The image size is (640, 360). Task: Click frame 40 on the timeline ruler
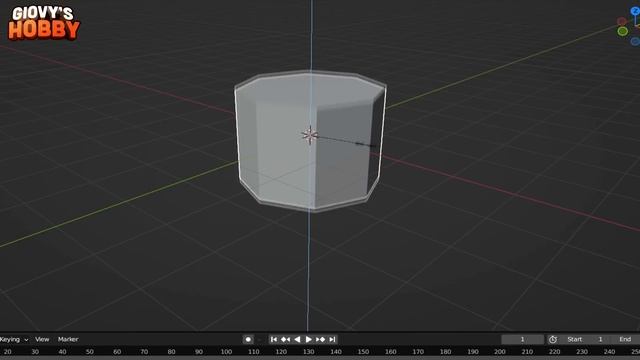(62, 351)
